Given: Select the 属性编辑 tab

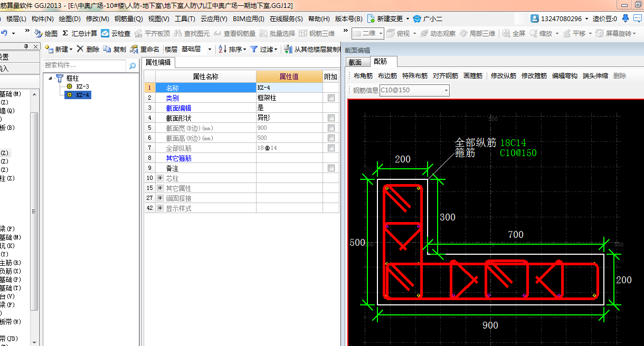Looking at the screenshot, I should (158, 62).
